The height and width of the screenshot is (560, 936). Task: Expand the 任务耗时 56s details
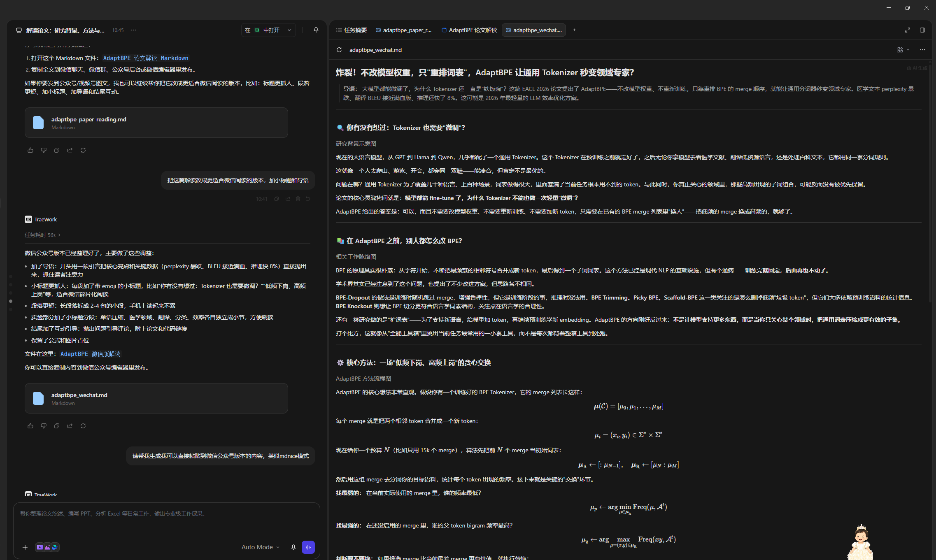tap(42, 235)
